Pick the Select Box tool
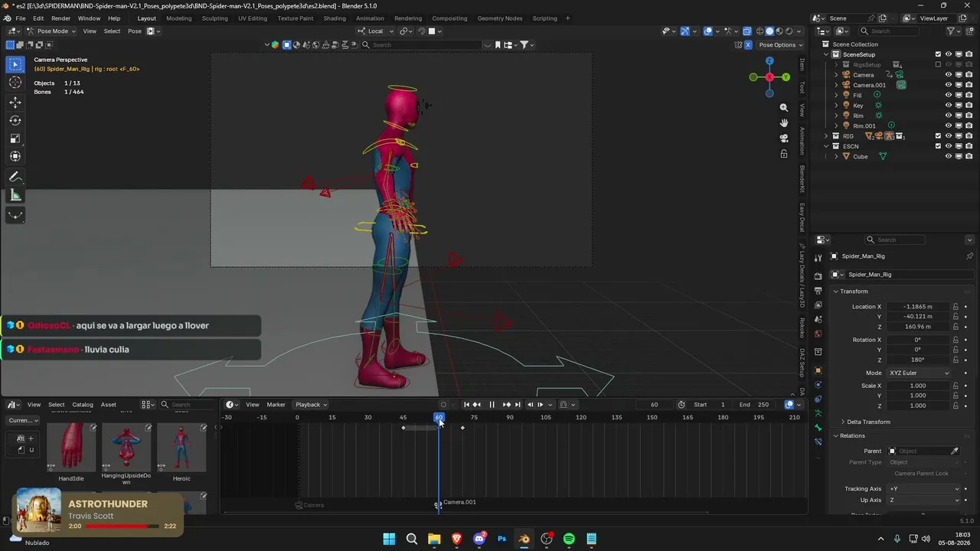The height and width of the screenshot is (551, 980). [x=15, y=64]
